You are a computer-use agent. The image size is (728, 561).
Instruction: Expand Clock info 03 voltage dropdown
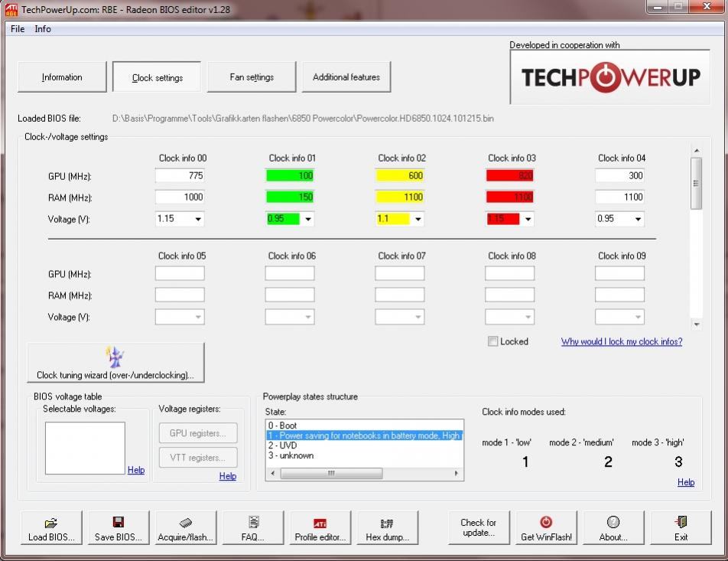pyautogui.click(x=528, y=219)
